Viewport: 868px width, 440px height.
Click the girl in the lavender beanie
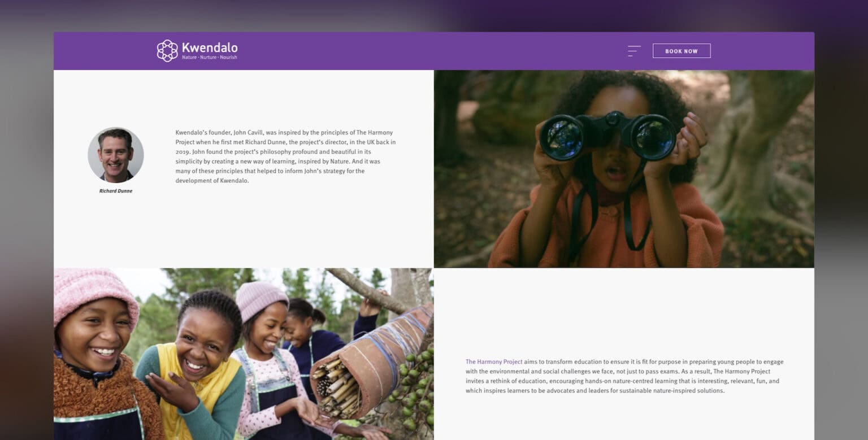click(x=271, y=361)
